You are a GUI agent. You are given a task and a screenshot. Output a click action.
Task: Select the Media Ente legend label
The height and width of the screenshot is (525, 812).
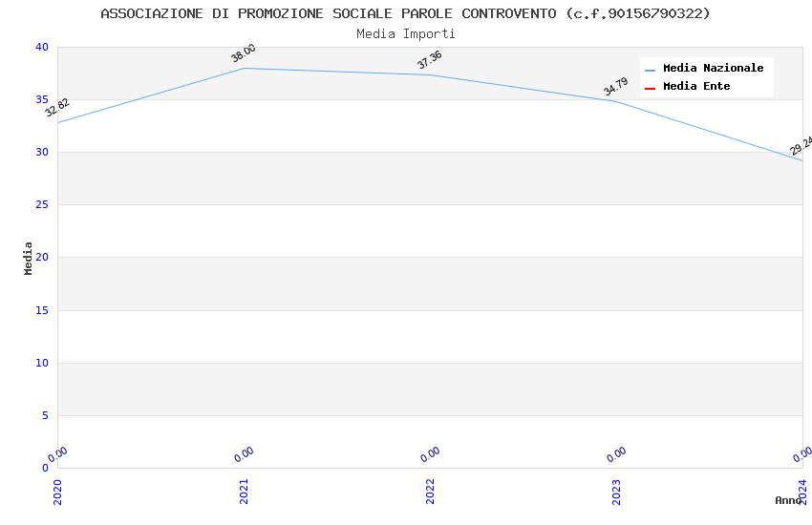[x=696, y=87]
